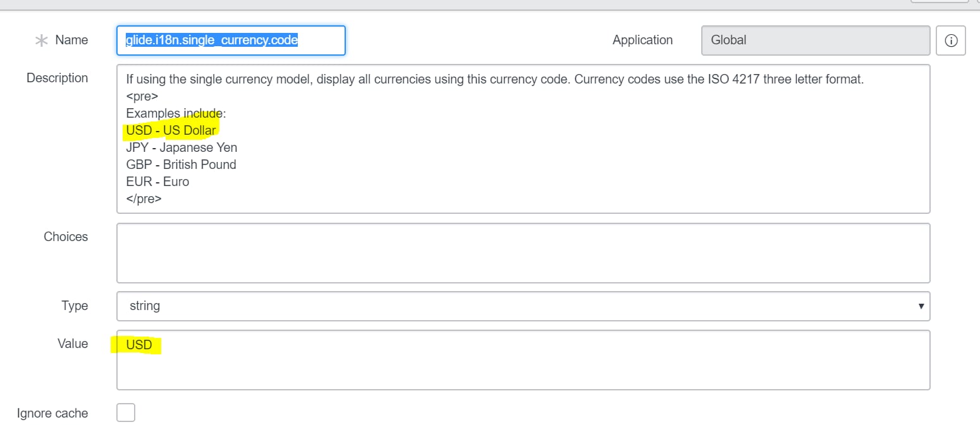Open the Application record info preview
980x441 pixels.
pyautogui.click(x=950, y=40)
